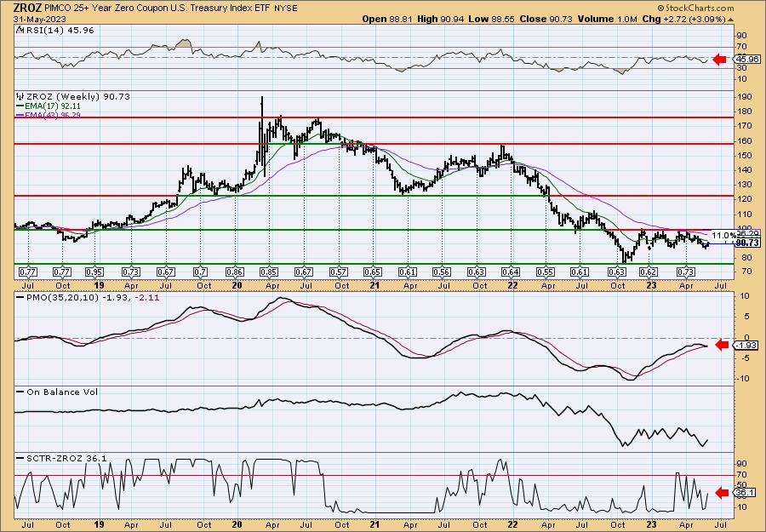
Task: Click the High 90.94 value
Action: point(439,19)
